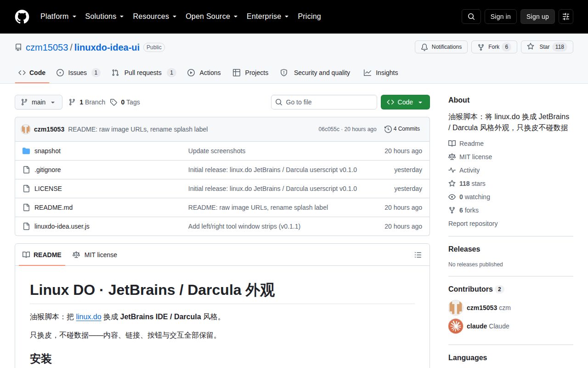Image resolution: width=588 pixels, height=368 pixels.
Task: Click the czm15053 avatar in commit row
Action: (26, 129)
